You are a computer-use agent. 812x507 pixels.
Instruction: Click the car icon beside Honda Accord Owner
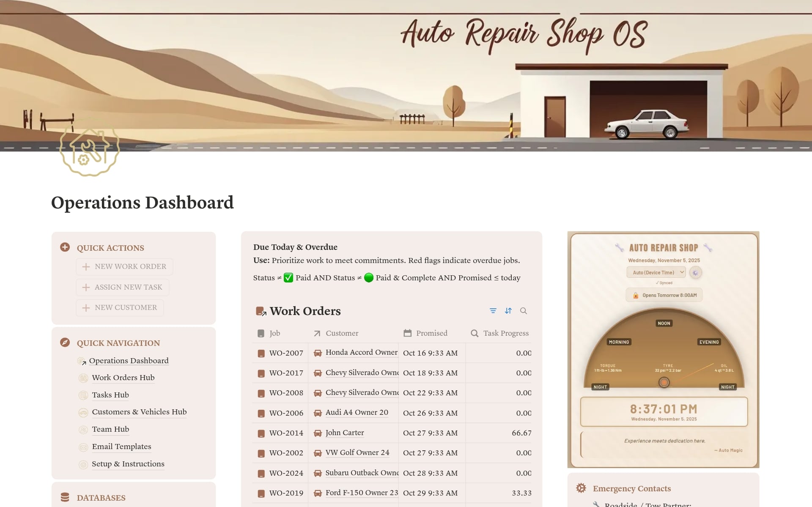317,353
